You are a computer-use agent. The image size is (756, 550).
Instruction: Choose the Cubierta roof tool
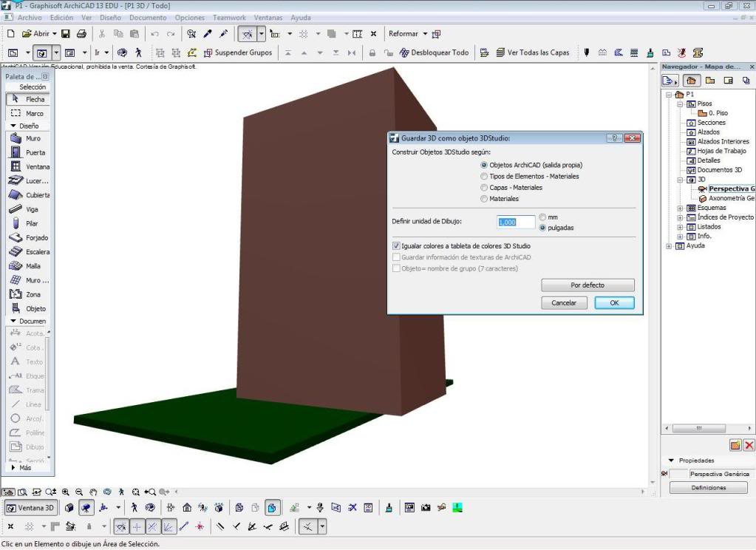(x=28, y=195)
